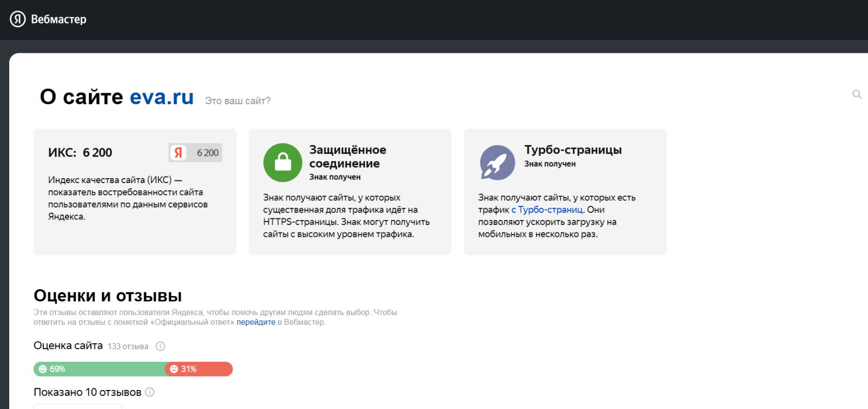868x409 pixels.
Task: Click the info icon next to 'Показано 10 отзывов'
Action: 150,392
